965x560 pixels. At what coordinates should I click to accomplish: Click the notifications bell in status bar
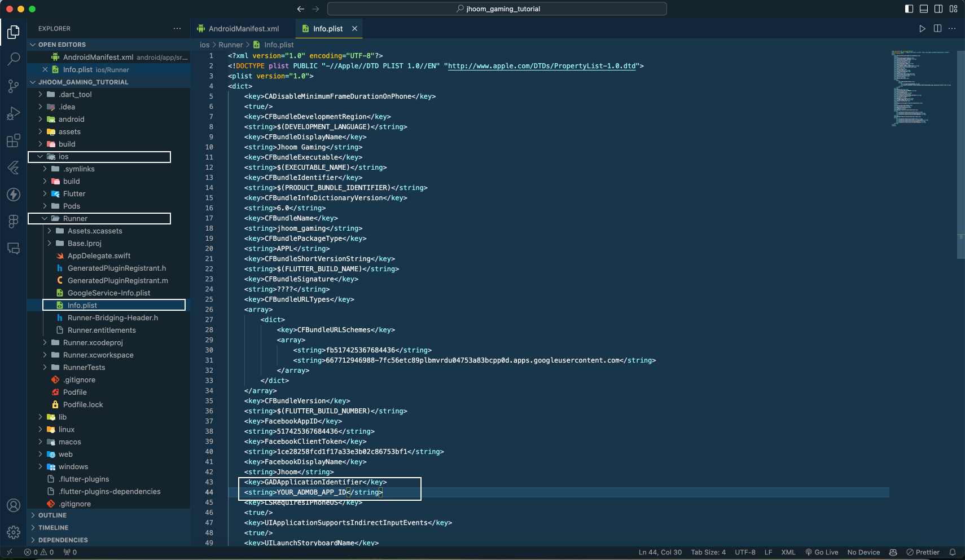tap(953, 553)
